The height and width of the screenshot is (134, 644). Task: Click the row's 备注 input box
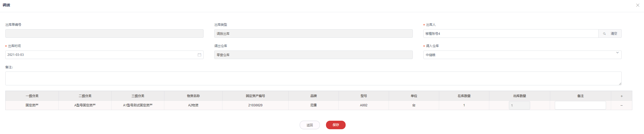(580, 105)
